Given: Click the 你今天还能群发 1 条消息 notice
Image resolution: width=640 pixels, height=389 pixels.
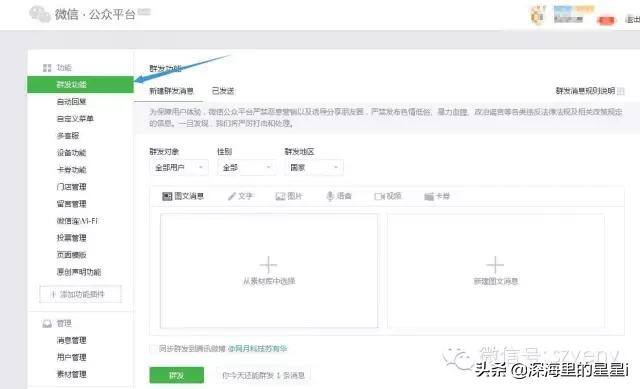Looking at the screenshot, I should point(263,375).
